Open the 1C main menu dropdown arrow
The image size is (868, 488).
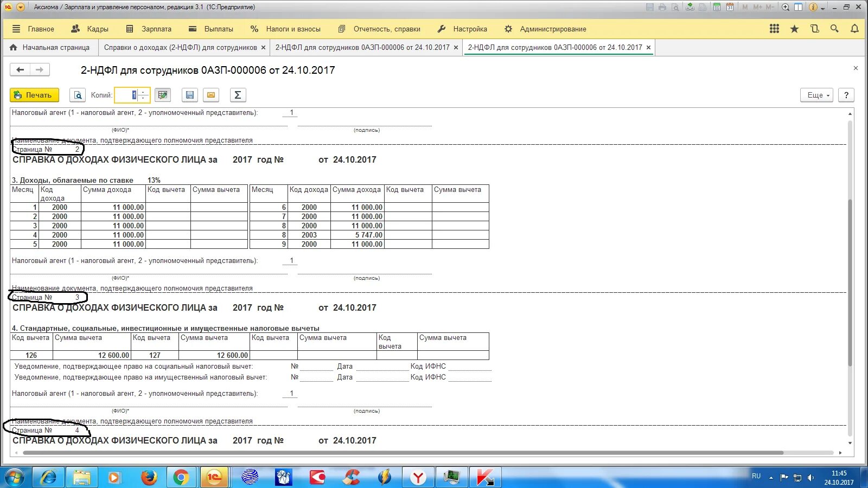(x=21, y=7)
